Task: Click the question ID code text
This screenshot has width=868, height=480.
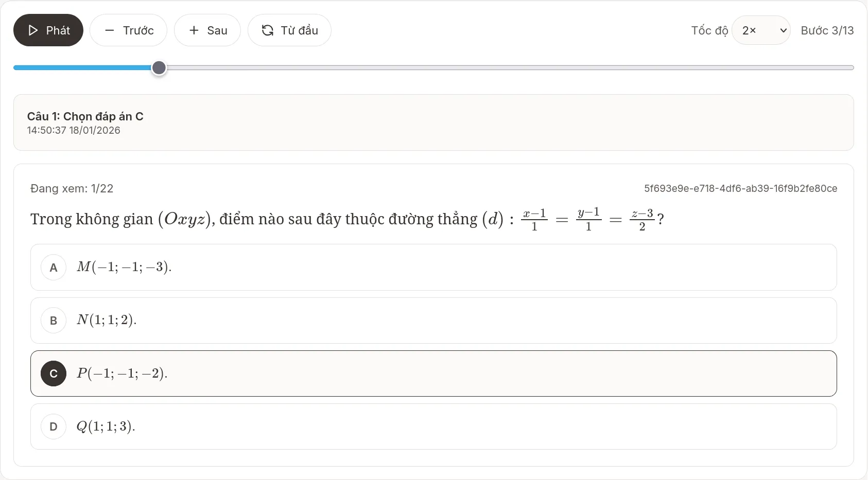Action: (740, 189)
